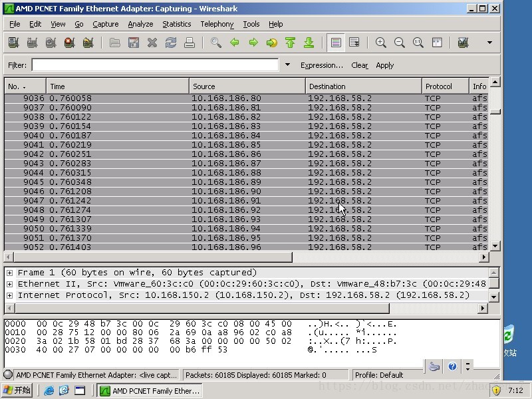This screenshot has width=532, height=399.
Task: Expand the Frame 1 tree node
Action: point(10,273)
